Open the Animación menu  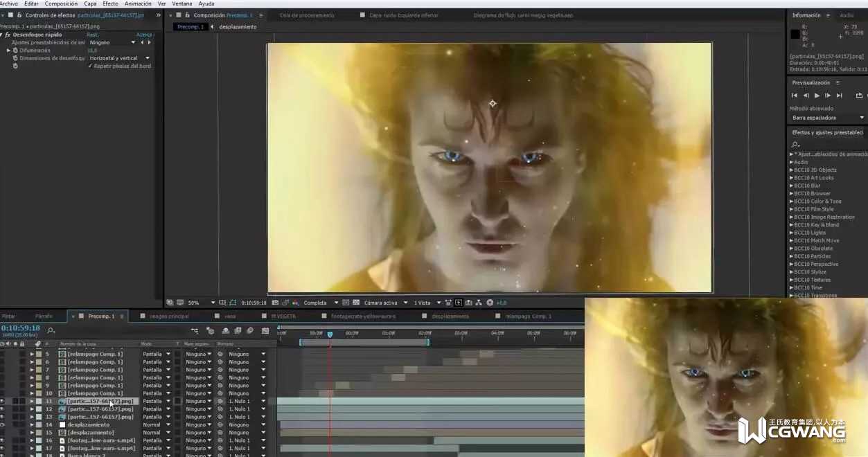pos(138,3)
